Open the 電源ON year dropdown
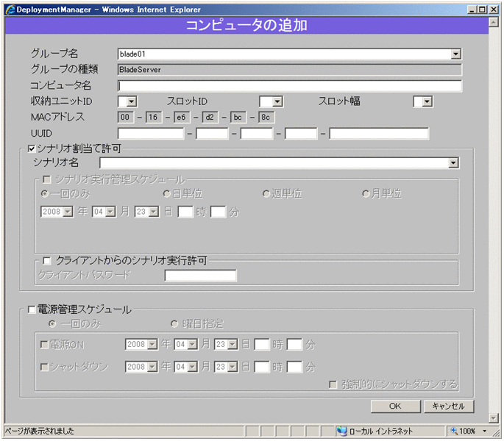 point(152,345)
